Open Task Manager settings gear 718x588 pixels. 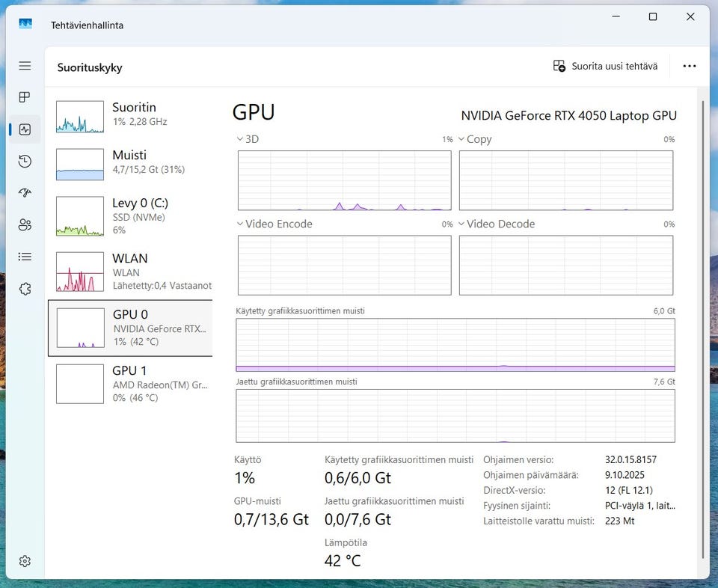pyautogui.click(x=25, y=561)
